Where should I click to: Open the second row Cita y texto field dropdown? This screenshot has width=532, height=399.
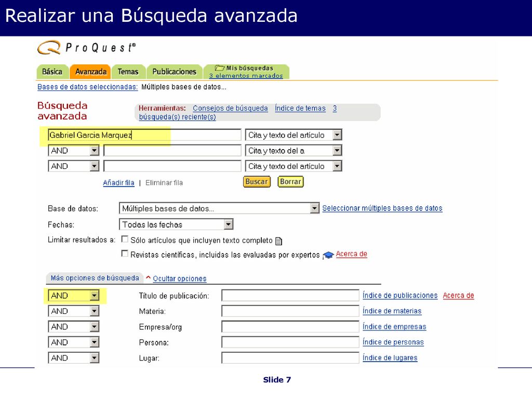coord(294,151)
